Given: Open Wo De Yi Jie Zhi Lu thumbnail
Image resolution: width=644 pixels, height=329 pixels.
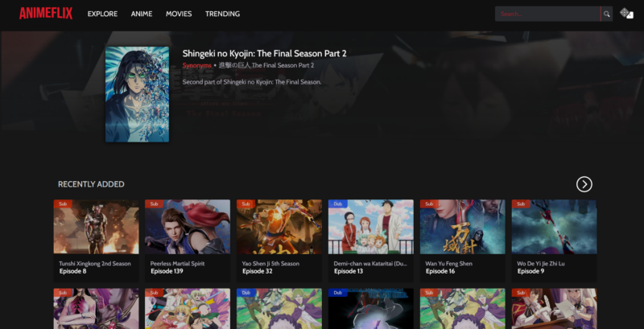Looking at the screenshot, I should (x=554, y=227).
